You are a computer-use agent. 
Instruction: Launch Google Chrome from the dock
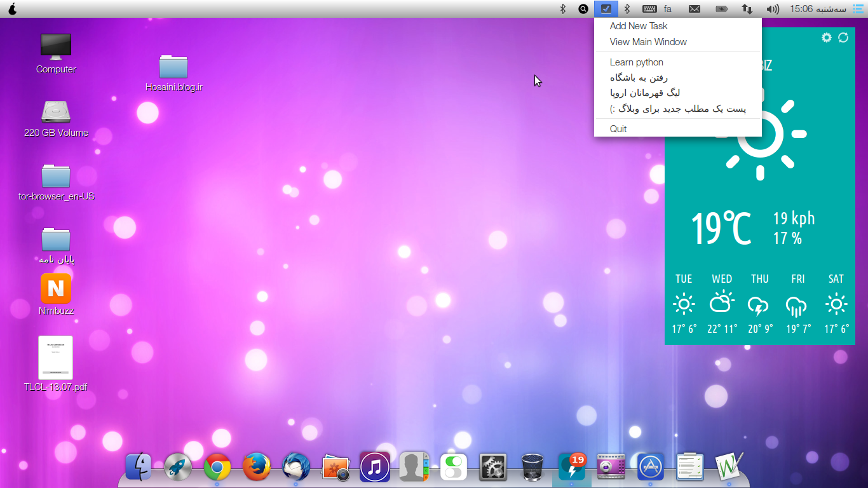coord(217,468)
